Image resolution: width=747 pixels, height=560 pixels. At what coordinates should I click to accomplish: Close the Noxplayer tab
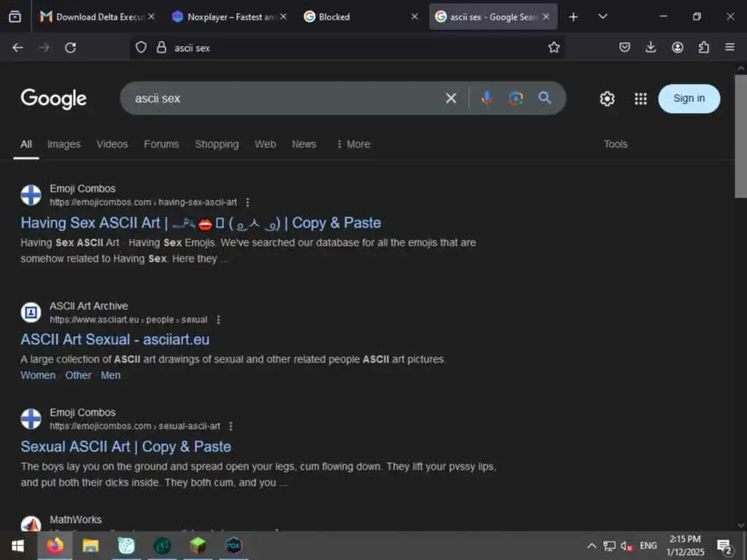point(284,17)
